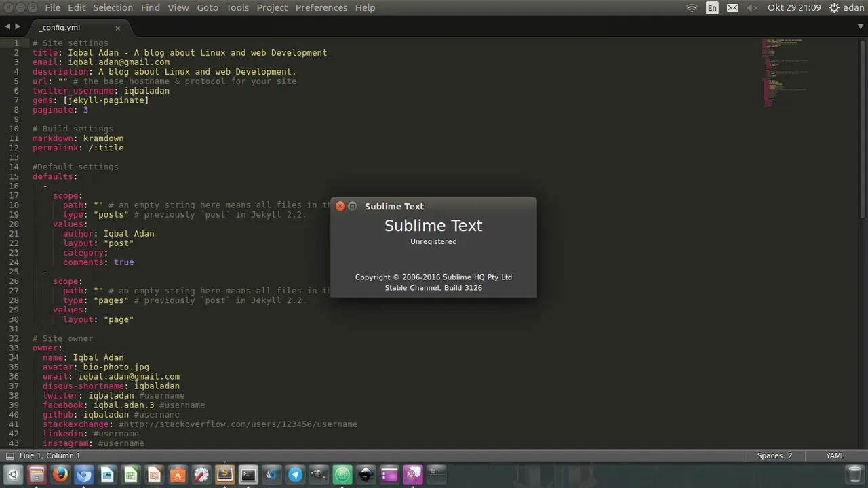Open the Preferences menu
The image size is (868, 488).
tap(321, 8)
